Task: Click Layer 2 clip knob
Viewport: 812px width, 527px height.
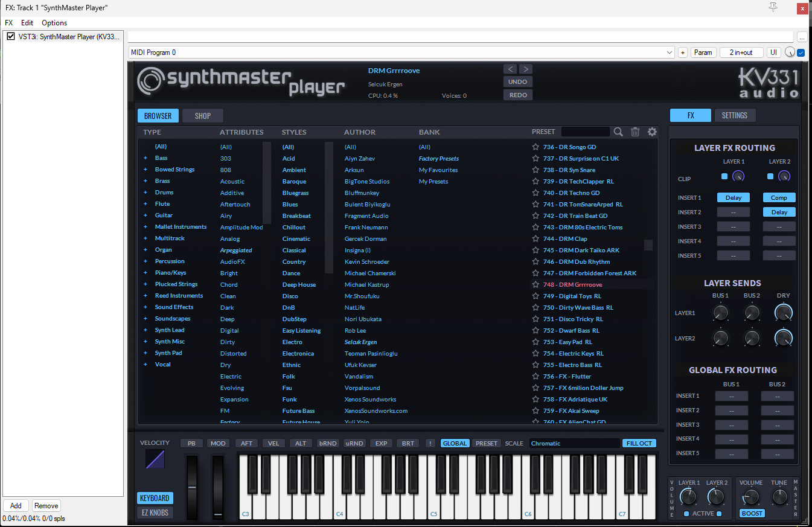Action: (784, 176)
